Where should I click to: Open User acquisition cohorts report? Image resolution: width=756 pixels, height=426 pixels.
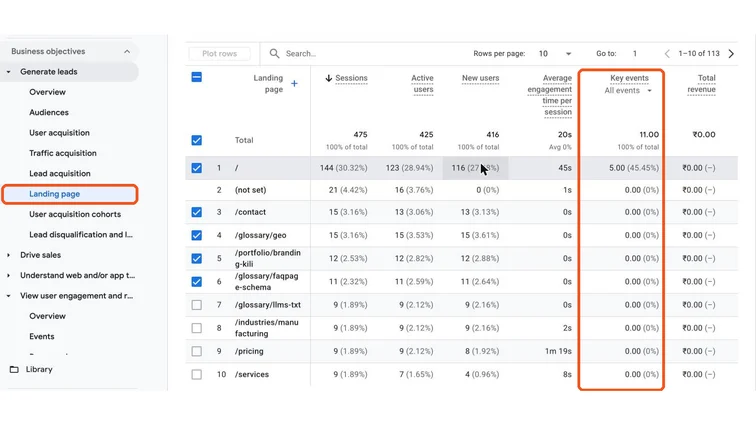pos(75,214)
